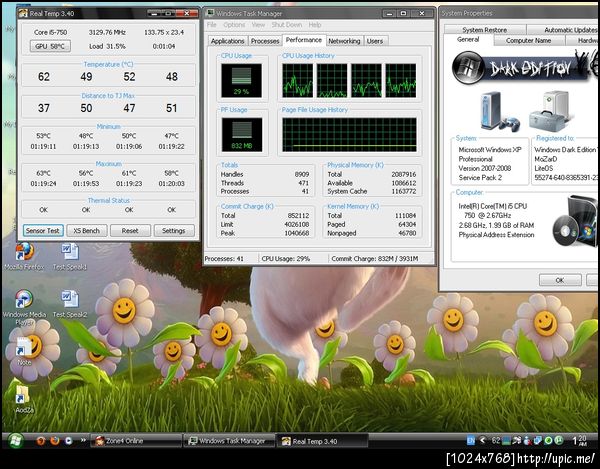Click the software box and disc icon in System Properties
Screen dimensions: 600x469
tap(575, 221)
